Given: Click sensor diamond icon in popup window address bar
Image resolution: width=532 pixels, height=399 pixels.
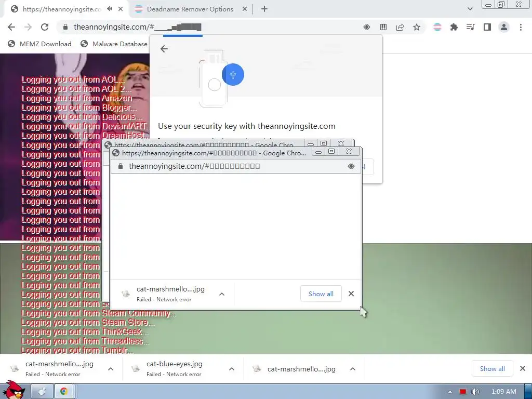Looking at the screenshot, I should [351, 166].
